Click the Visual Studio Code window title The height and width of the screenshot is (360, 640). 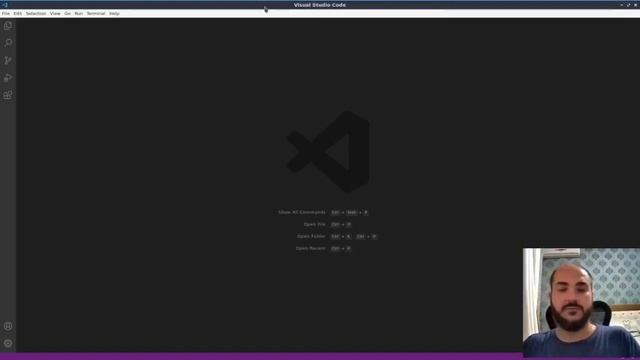(x=320, y=5)
